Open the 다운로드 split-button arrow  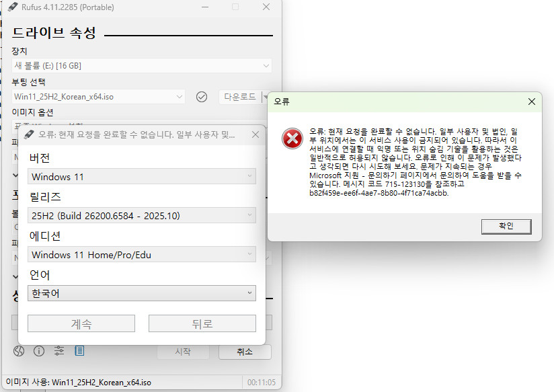266,97
